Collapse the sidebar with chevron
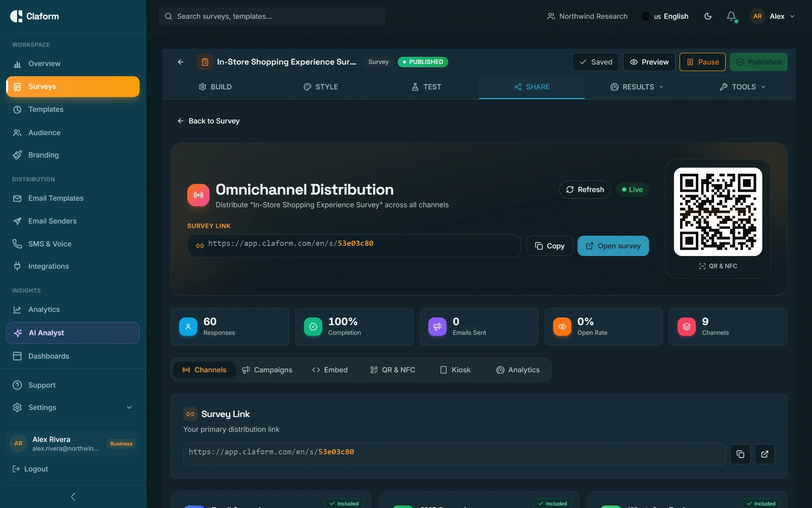Screen dimensions: 812x508 click(73, 497)
